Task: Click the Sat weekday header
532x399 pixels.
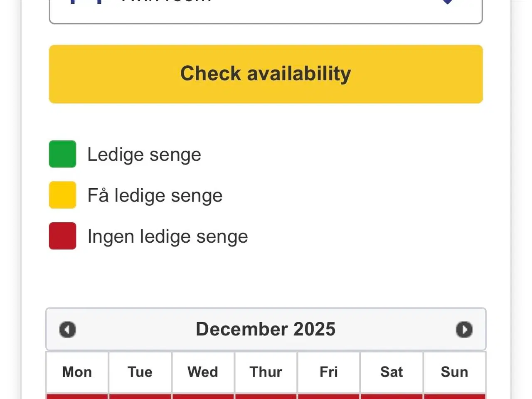Action: click(x=392, y=372)
